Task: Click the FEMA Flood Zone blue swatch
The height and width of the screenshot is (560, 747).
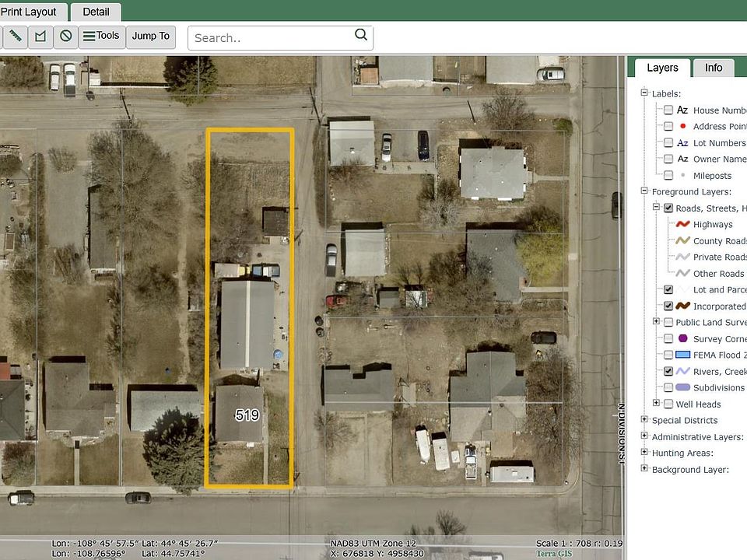Action: (682, 355)
